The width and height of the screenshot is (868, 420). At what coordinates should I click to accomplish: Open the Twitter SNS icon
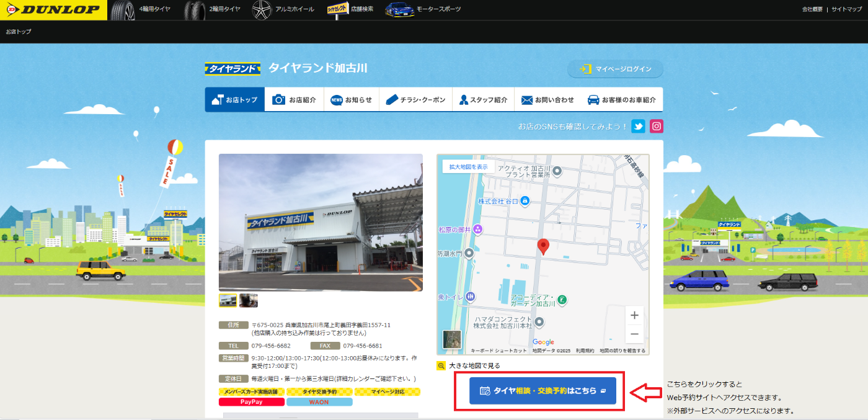[638, 127]
